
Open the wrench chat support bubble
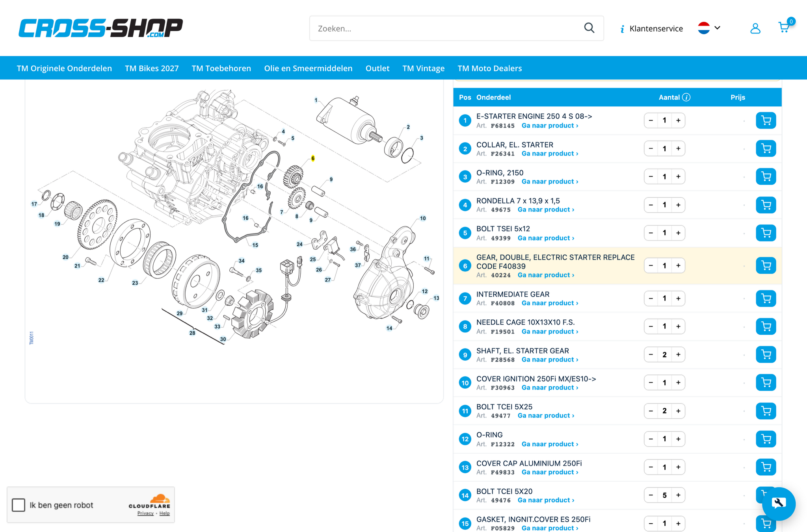coord(779,504)
